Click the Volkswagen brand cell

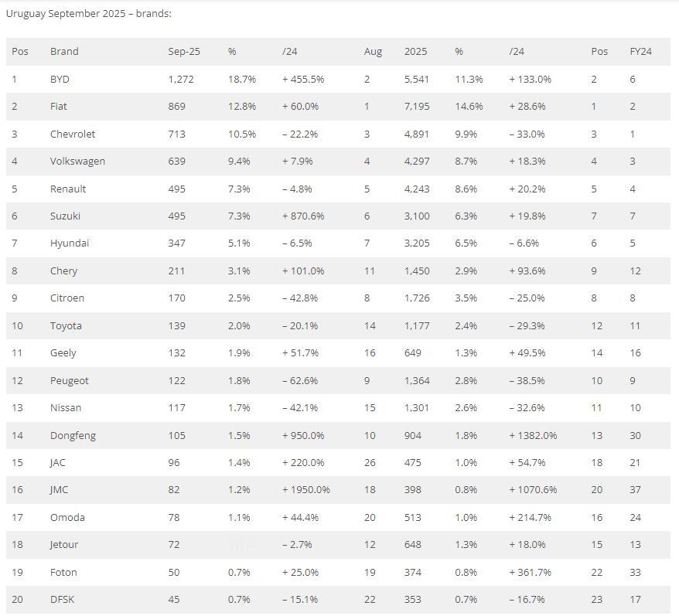[x=77, y=162]
